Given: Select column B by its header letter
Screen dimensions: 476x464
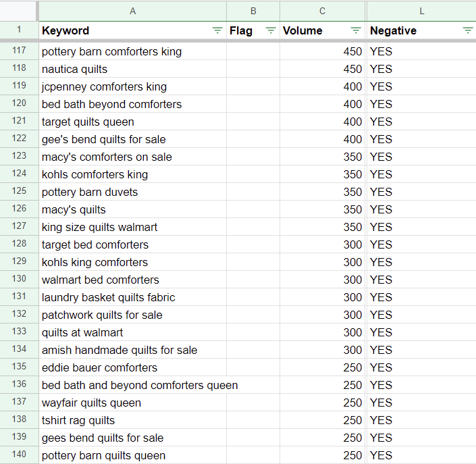Looking at the screenshot, I should (253, 10).
